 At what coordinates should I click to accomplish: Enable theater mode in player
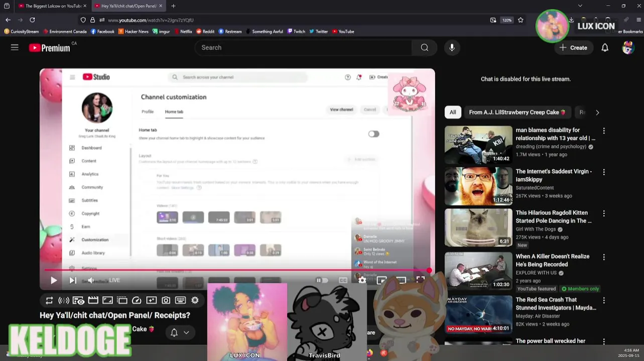[401, 280]
